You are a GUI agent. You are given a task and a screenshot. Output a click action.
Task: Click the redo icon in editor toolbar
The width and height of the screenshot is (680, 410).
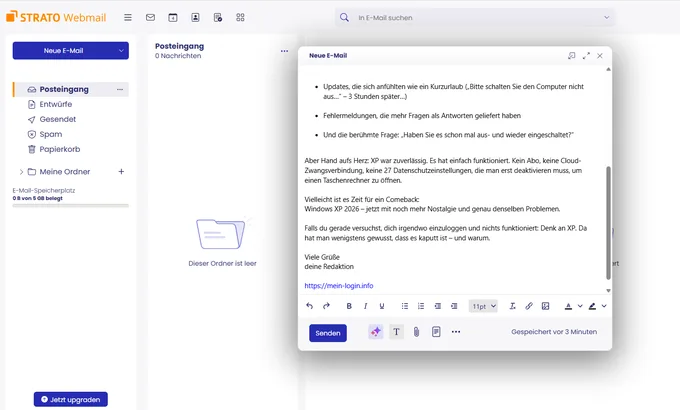(326, 306)
